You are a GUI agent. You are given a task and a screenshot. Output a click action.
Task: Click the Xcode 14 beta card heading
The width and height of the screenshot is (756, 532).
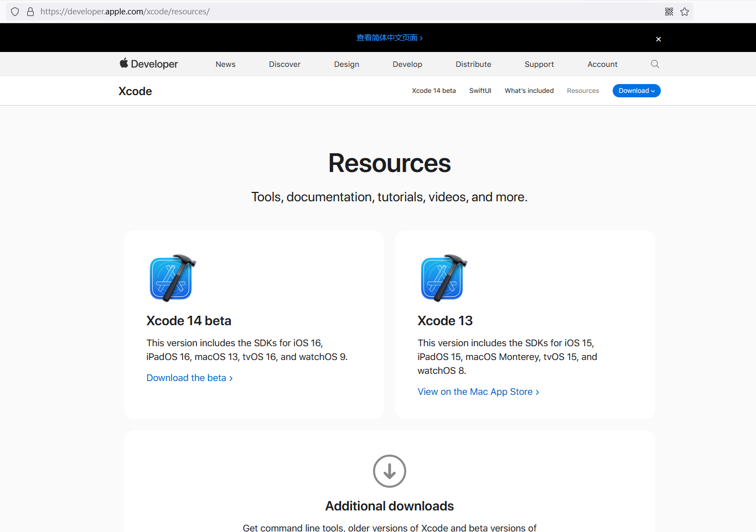(189, 321)
